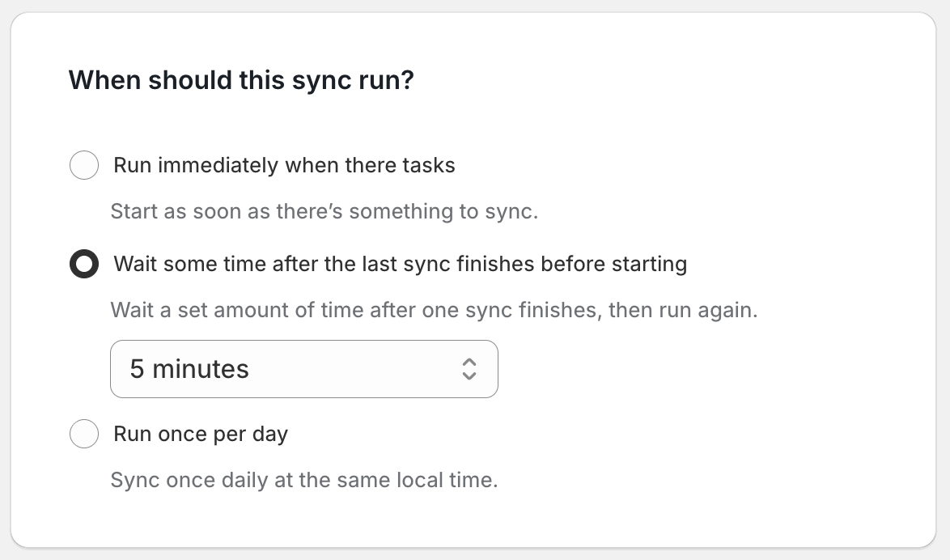Viewport: 950px width, 560px height.
Task: Open the '5 minutes' interval dropdown
Action: (304, 369)
